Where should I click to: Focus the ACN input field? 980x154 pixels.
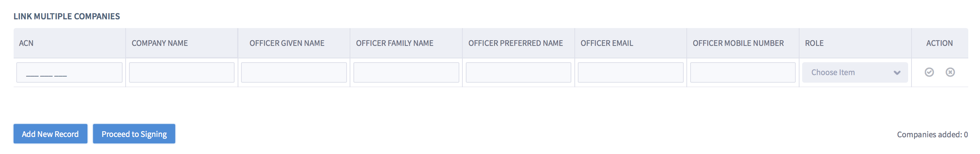pyautogui.click(x=69, y=72)
